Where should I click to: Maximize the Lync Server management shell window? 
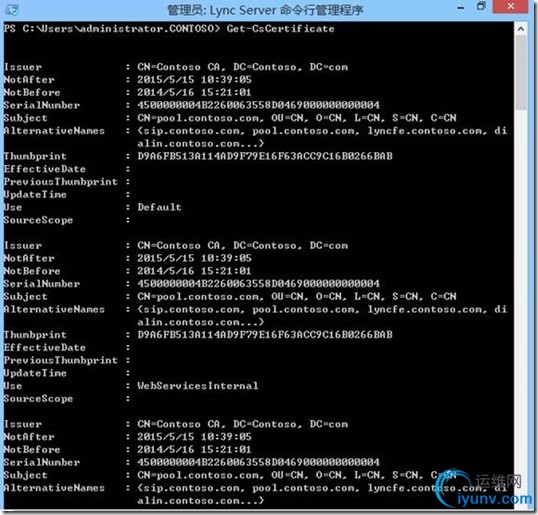tap(481, 7)
